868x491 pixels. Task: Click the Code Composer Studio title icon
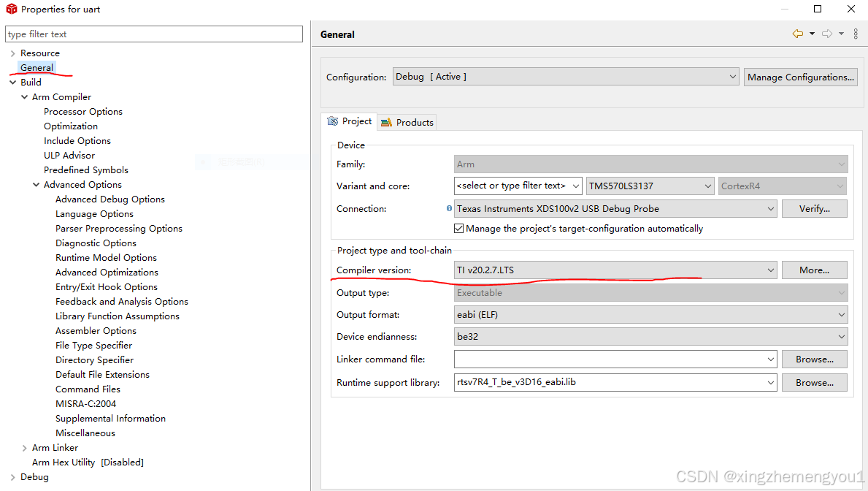(x=11, y=9)
